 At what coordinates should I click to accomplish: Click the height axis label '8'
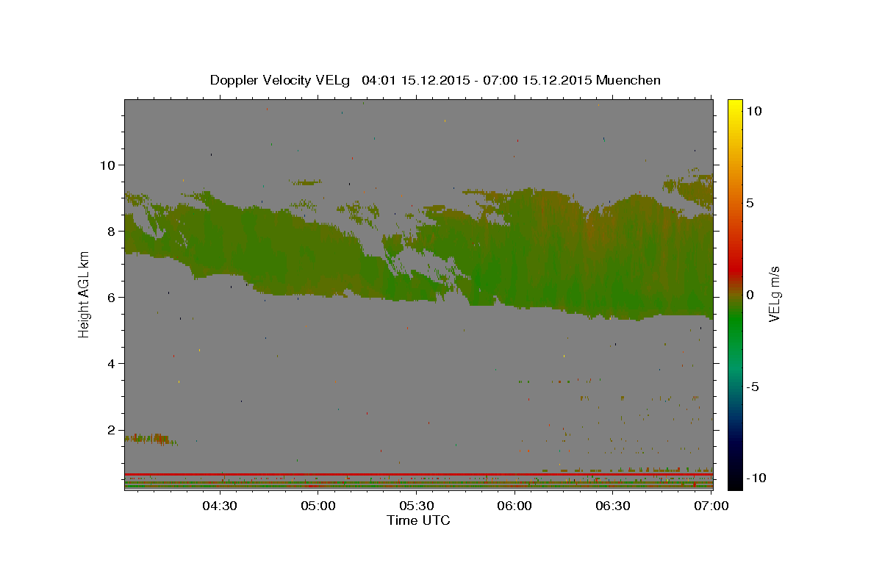click(111, 231)
